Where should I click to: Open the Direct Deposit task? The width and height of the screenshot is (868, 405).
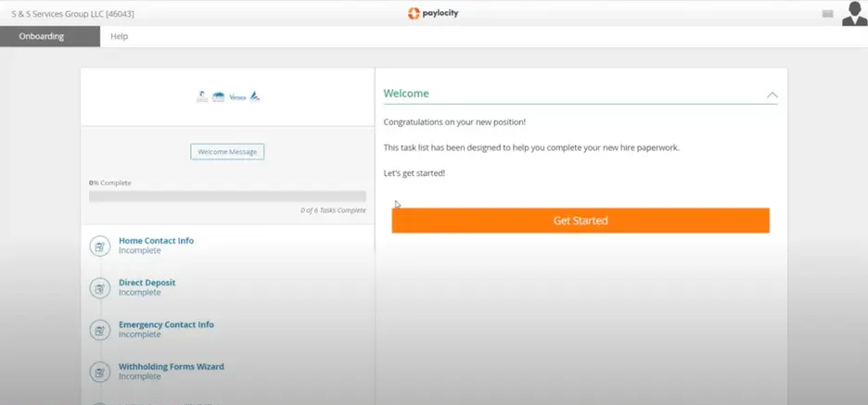click(x=147, y=283)
